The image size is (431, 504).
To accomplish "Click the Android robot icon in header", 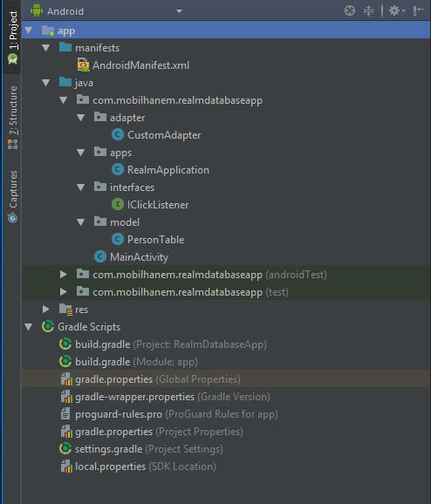I will 37,10.
